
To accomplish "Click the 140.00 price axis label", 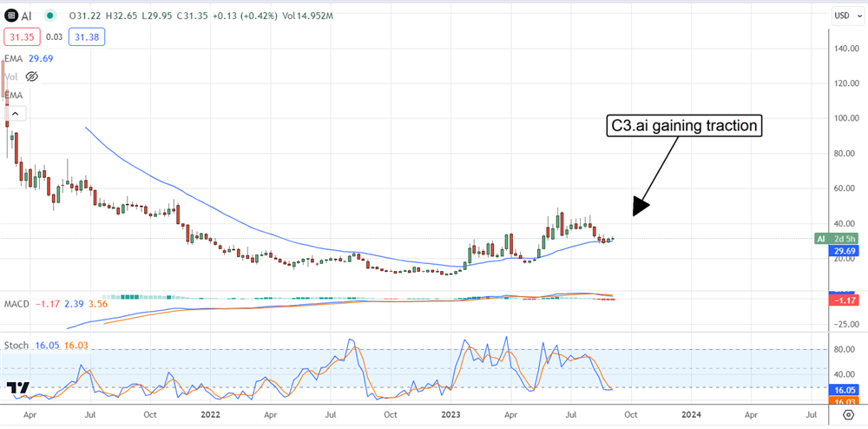I will 847,49.
